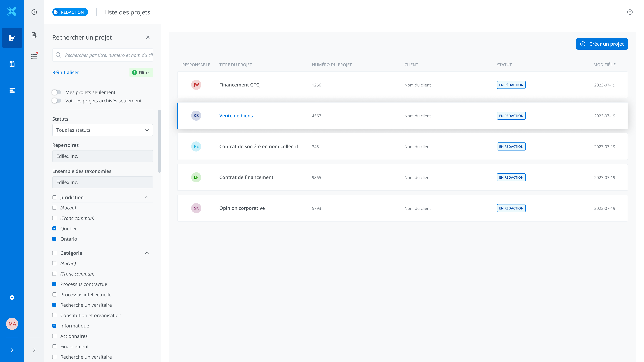Click the RÉDACTION module tab

pos(70,12)
